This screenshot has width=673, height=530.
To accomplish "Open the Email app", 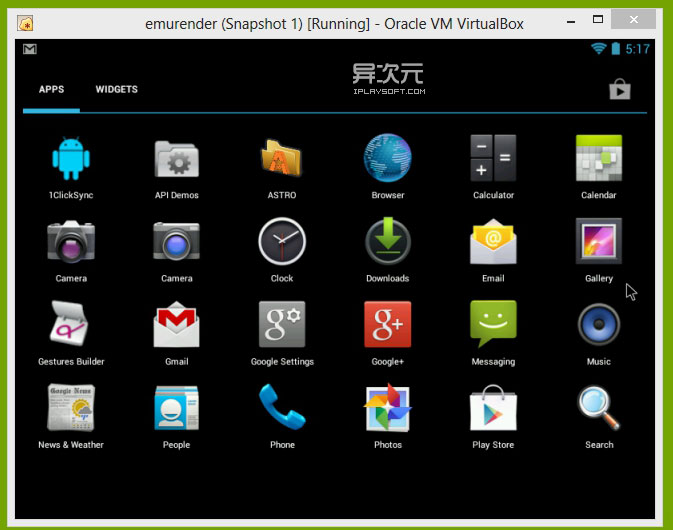I will [x=493, y=242].
